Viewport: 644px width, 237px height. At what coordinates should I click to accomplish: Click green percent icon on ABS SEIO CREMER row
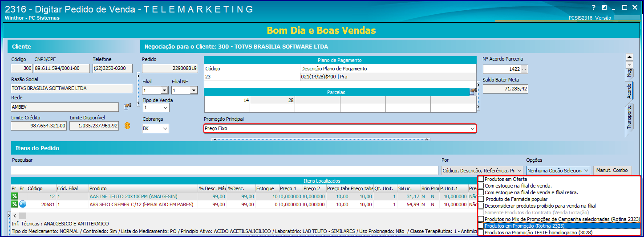[15, 204]
